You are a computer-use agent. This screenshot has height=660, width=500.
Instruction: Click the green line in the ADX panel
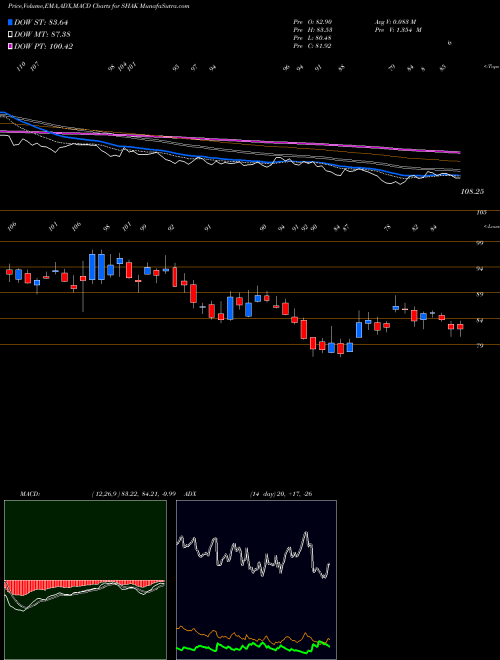click(253, 645)
